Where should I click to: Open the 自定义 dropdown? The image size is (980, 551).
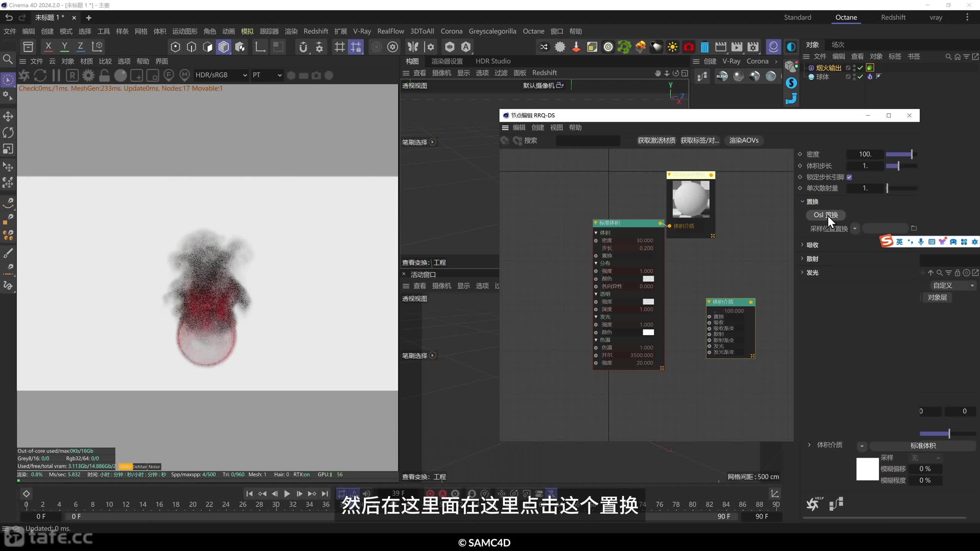[x=952, y=285]
